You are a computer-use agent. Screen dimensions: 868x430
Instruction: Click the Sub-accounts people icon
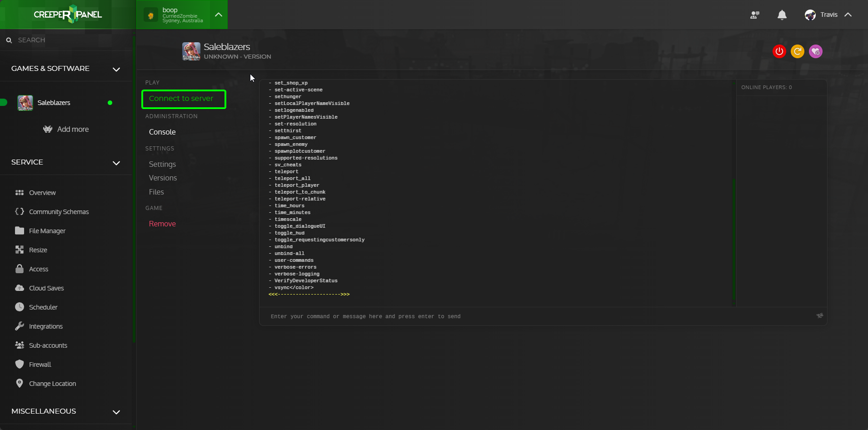tap(20, 345)
